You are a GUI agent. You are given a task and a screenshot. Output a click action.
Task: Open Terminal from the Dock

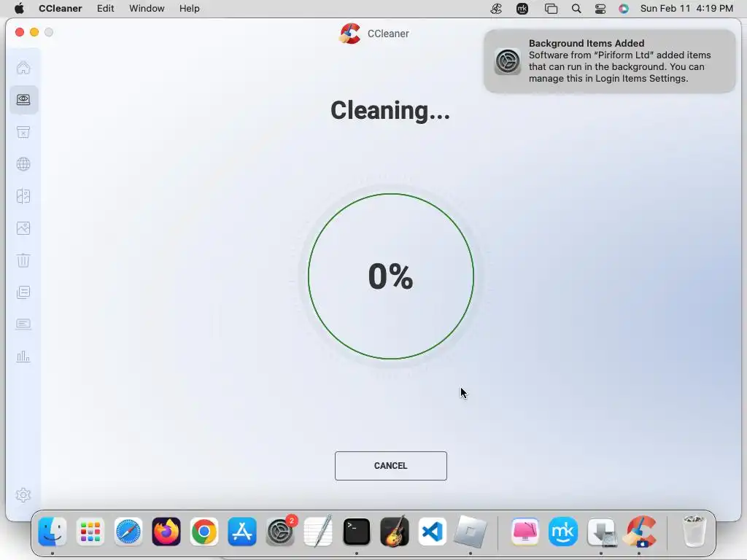356,532
